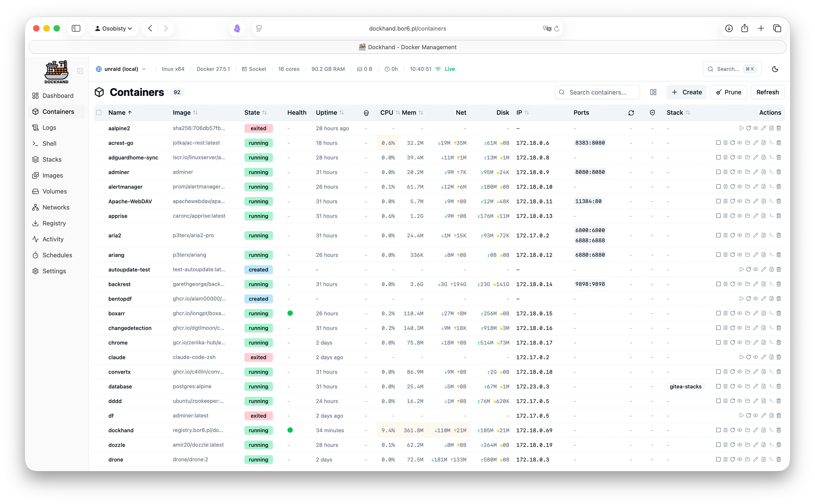Tick the select-all containers checkbox
Image resolution: width=815 pixels, height=504 pixels.
click(x=99, y=113)
